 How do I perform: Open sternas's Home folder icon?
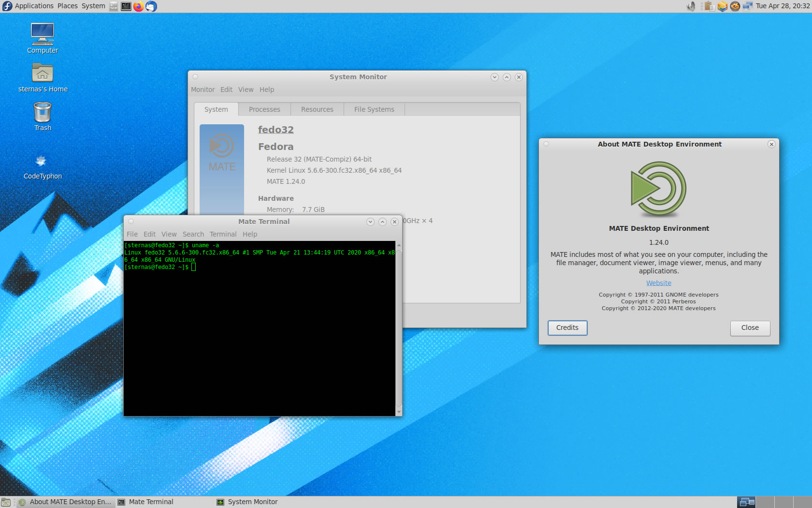[43, 78]
